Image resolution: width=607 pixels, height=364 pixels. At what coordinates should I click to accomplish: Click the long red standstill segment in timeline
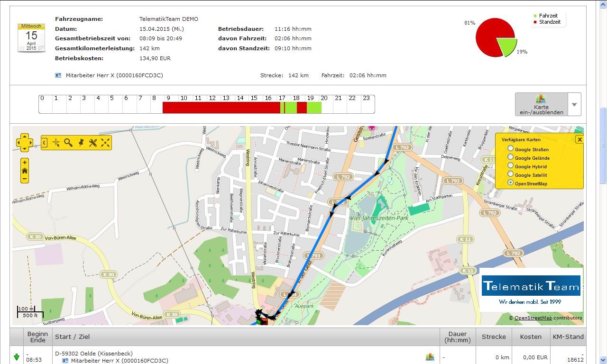221,107
